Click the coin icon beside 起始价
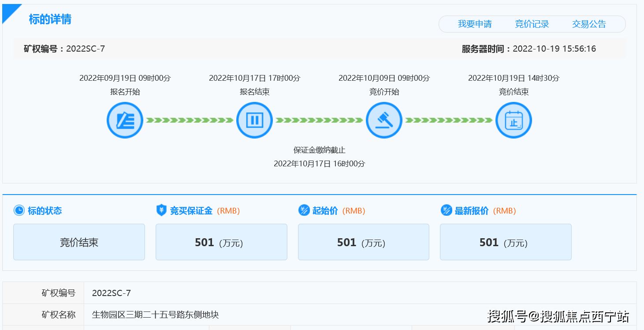 pos(303,210)
